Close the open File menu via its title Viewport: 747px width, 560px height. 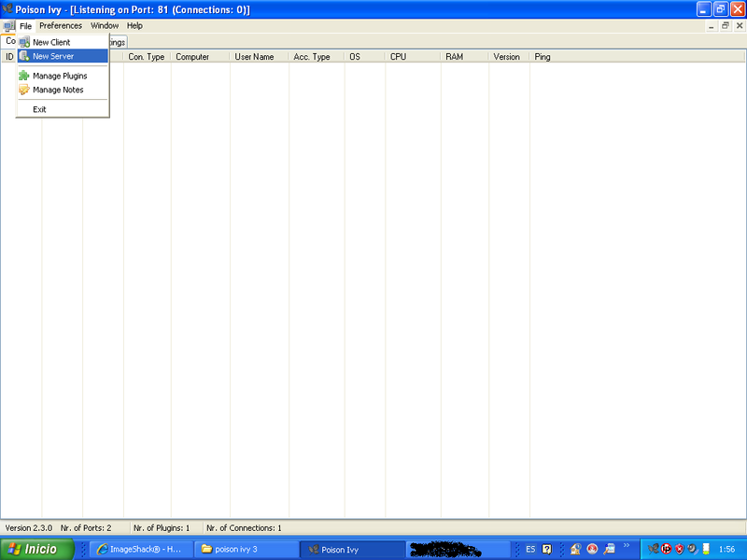coord(26,26)
